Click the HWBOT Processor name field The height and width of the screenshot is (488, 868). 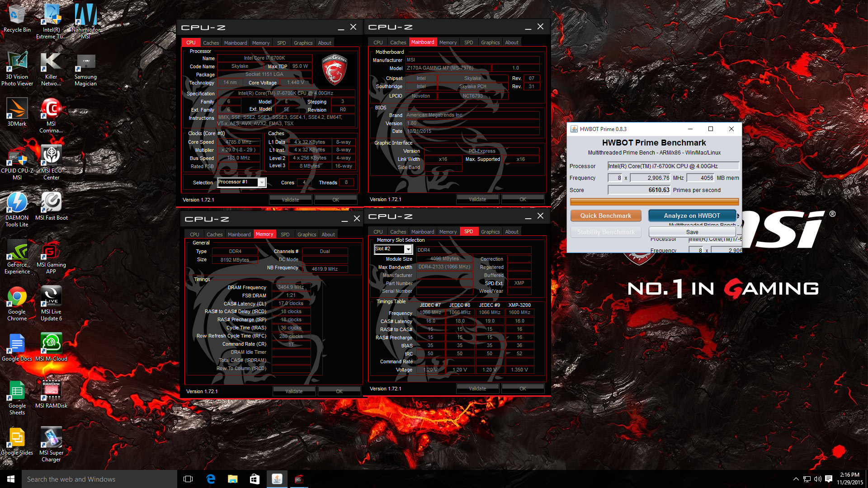pyautogui.click(x=673, y=166)
